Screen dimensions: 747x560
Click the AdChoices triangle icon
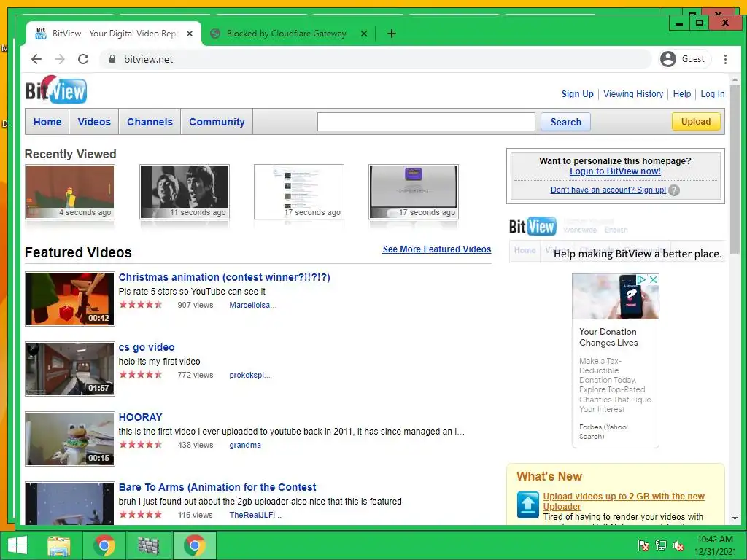coord(642,279)
